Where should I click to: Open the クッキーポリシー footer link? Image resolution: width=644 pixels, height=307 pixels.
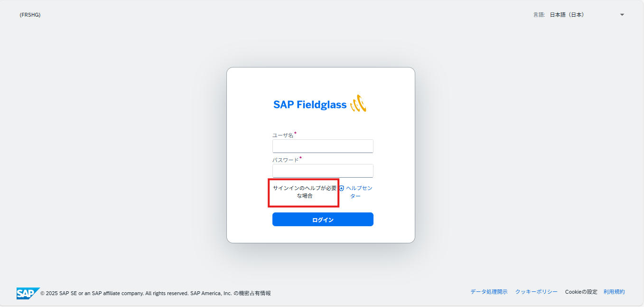coord(536,292)
